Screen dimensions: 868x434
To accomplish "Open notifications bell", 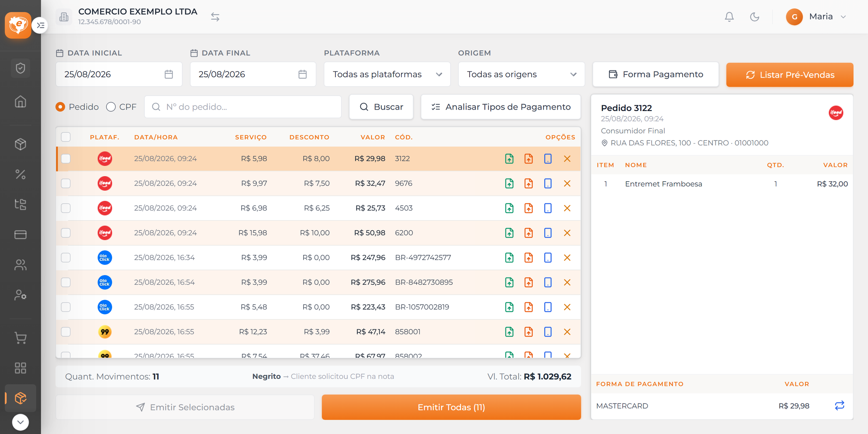I will 729,17.
